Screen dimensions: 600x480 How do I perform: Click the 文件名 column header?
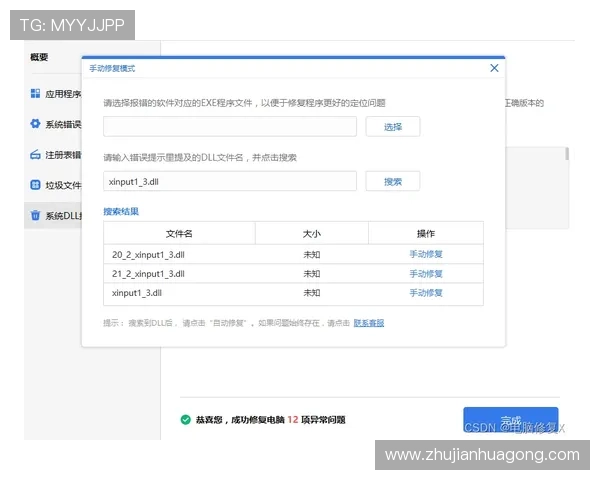(179, 233)
